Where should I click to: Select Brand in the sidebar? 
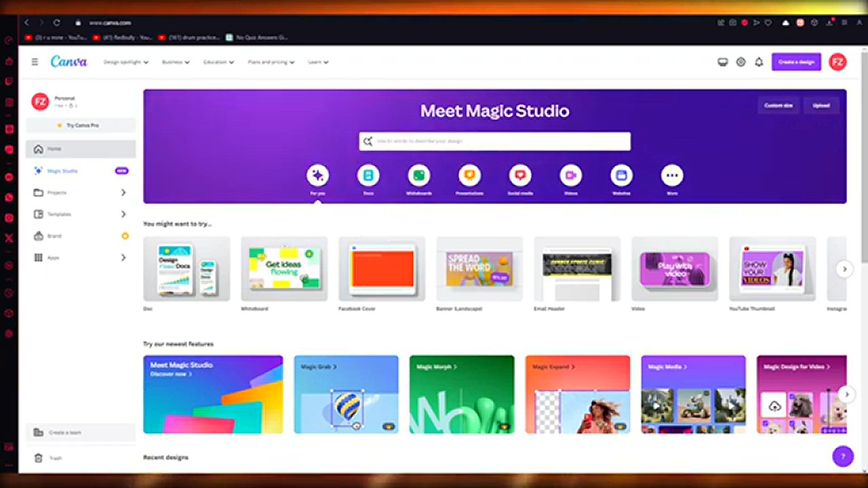[81, 236]
